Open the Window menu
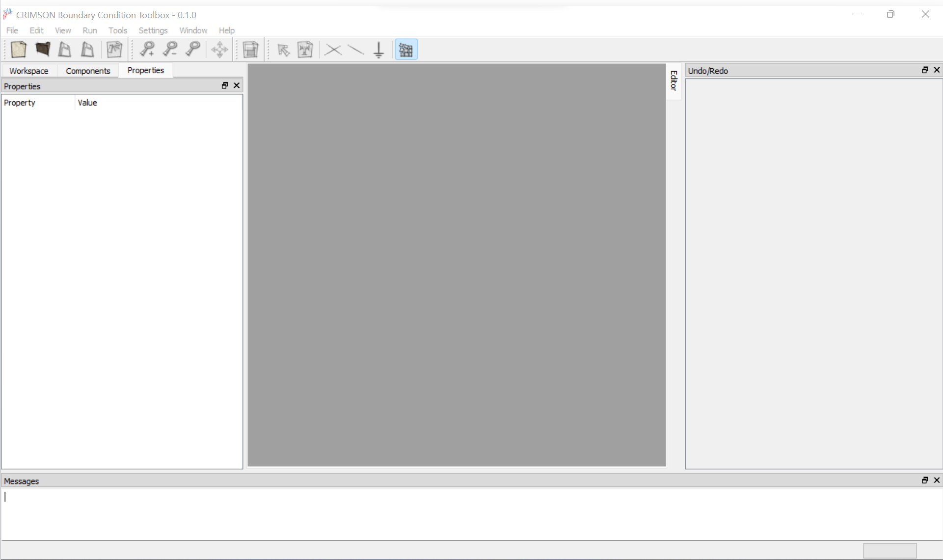The height and width of the screenshot is (560, 943). coord(193,30)
